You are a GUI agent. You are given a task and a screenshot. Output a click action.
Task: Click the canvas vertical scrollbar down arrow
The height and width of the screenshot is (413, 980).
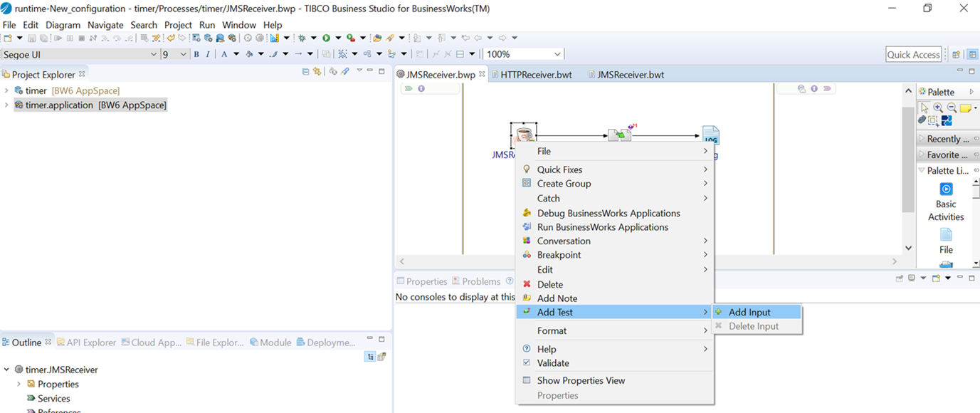click(x=908, y=248)
